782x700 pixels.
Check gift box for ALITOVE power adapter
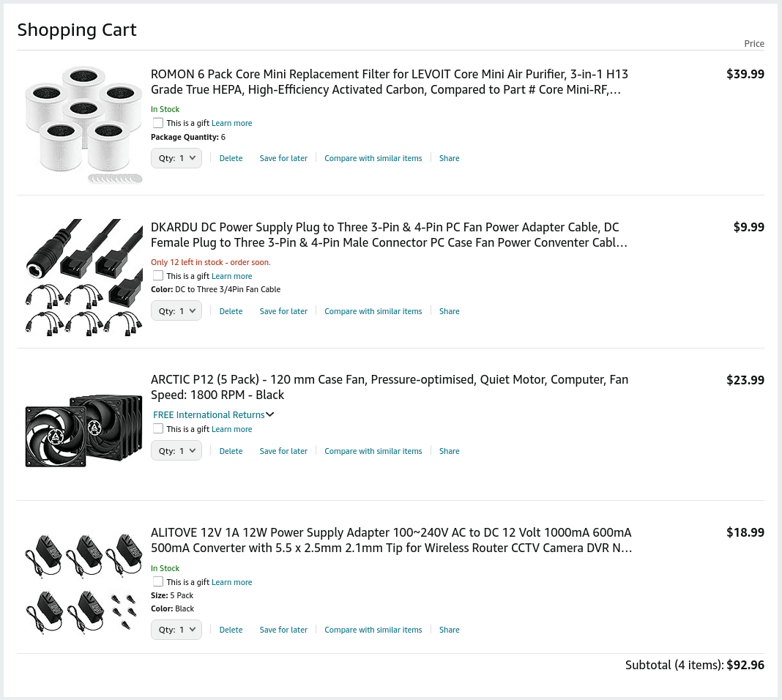pyautogui.click(x=158, y=582)
